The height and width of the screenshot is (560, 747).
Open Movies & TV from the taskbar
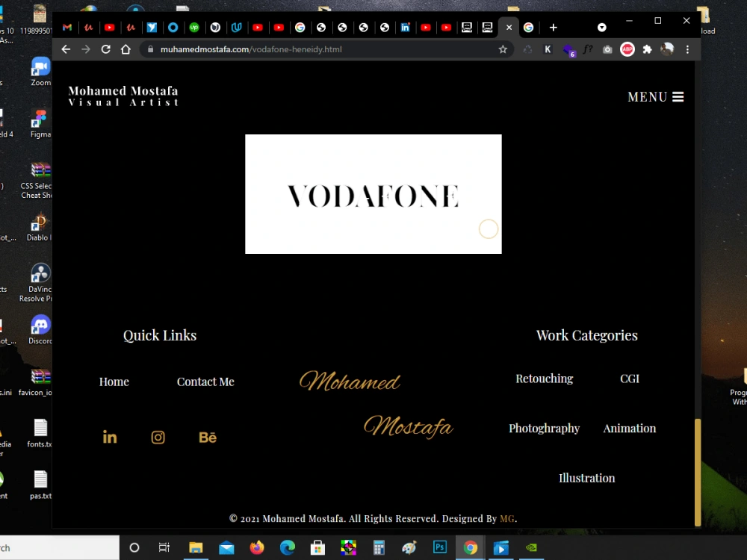point(500,547)
